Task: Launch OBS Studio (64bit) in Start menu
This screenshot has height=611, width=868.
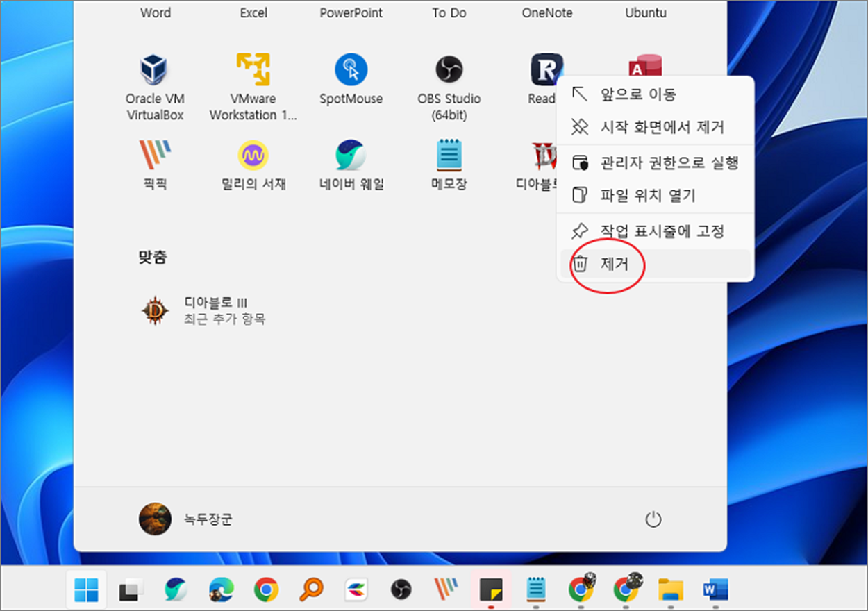Action: click(x=449, y=87)
